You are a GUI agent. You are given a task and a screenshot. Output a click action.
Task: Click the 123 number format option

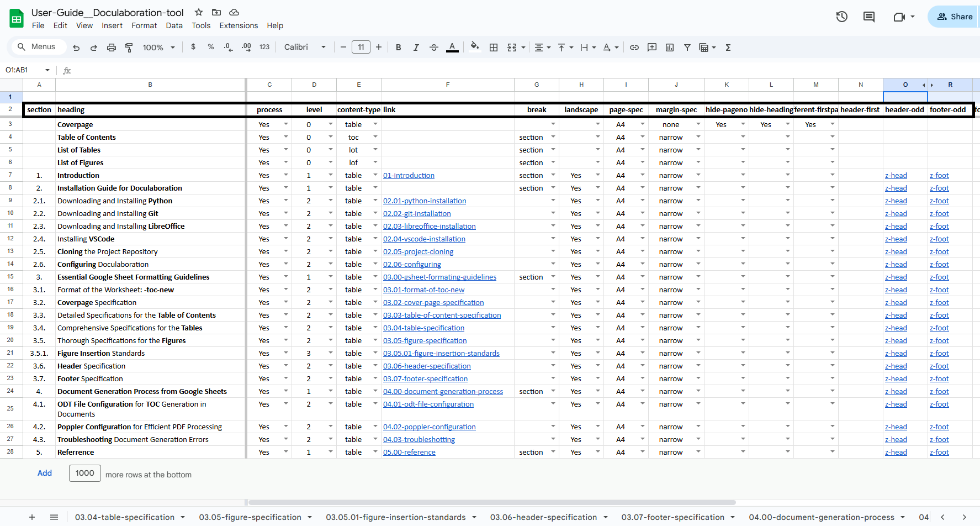pos(264,47)
